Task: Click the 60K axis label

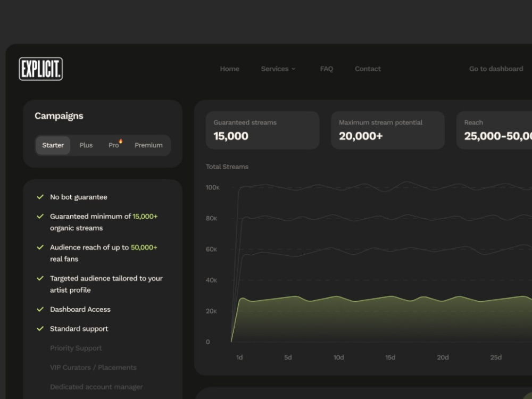Action: click(x=211, y=249)
